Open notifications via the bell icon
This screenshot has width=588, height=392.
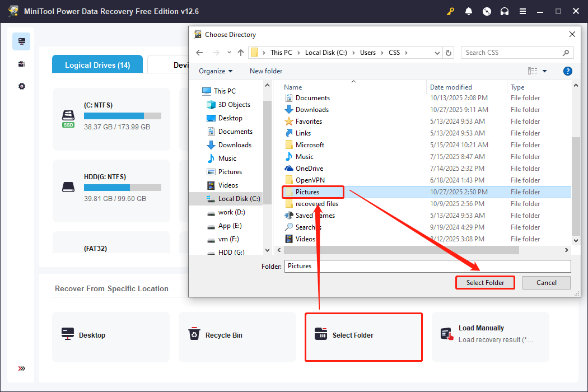point(469,11)
